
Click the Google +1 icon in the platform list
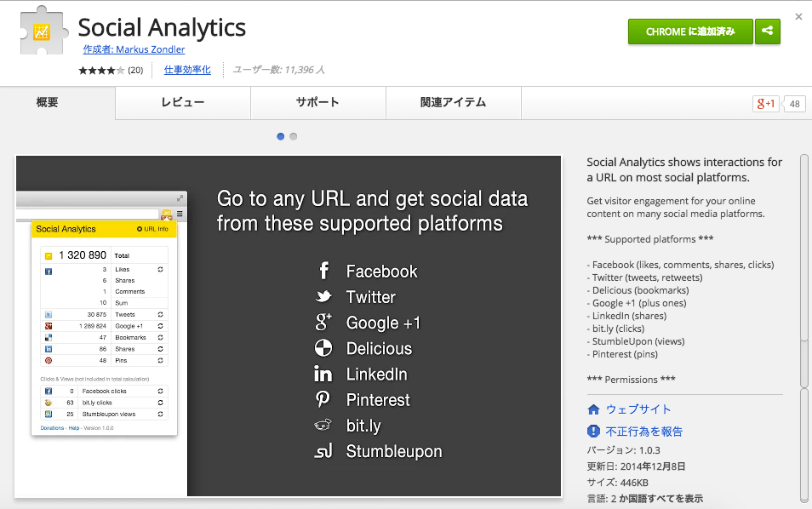(x=323, y=322)
